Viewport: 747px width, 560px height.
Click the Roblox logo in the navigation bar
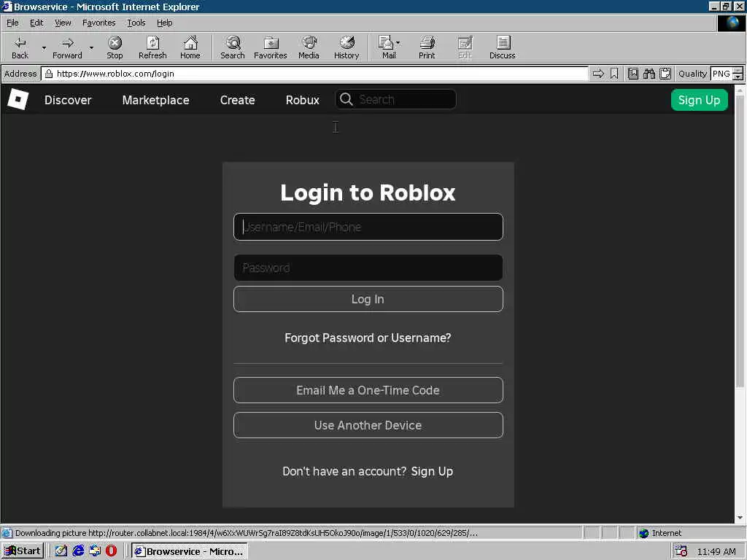pyautogui.click(x=18, y=99)
